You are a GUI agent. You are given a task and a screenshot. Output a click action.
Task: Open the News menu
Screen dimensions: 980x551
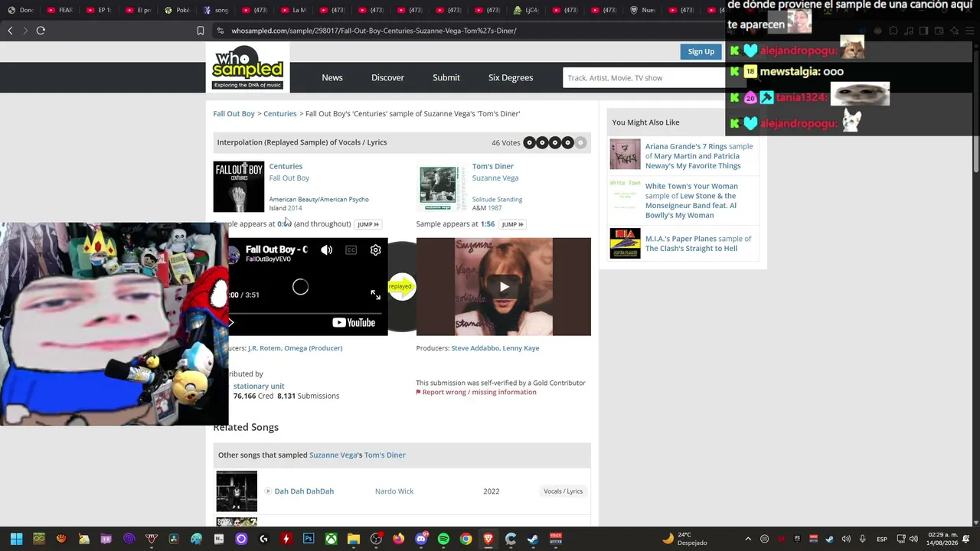click(332, 77)
